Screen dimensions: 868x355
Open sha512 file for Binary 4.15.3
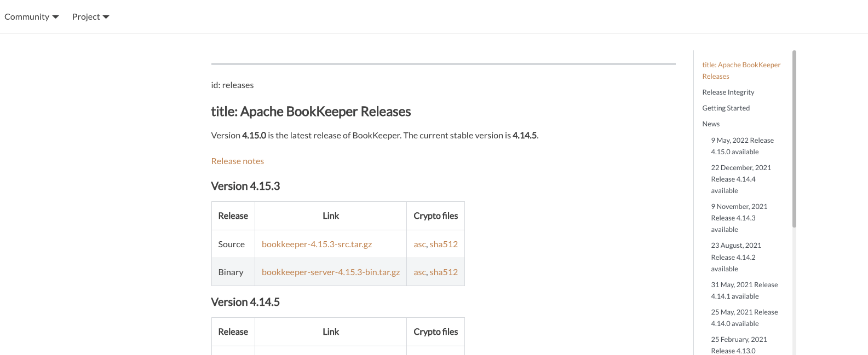click(x=444, y=272)
